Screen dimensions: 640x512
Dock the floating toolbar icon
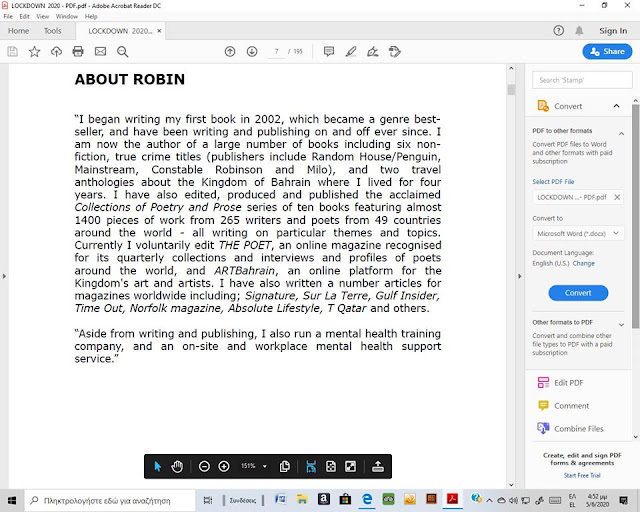pyautogui.click(x=378, y=466)
